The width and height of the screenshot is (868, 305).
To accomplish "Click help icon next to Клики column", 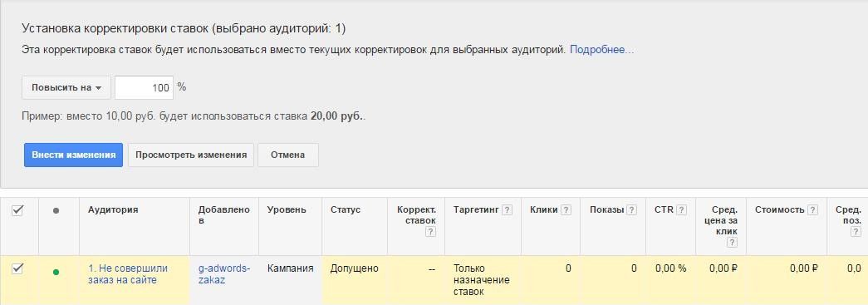I will click(566, 209).
